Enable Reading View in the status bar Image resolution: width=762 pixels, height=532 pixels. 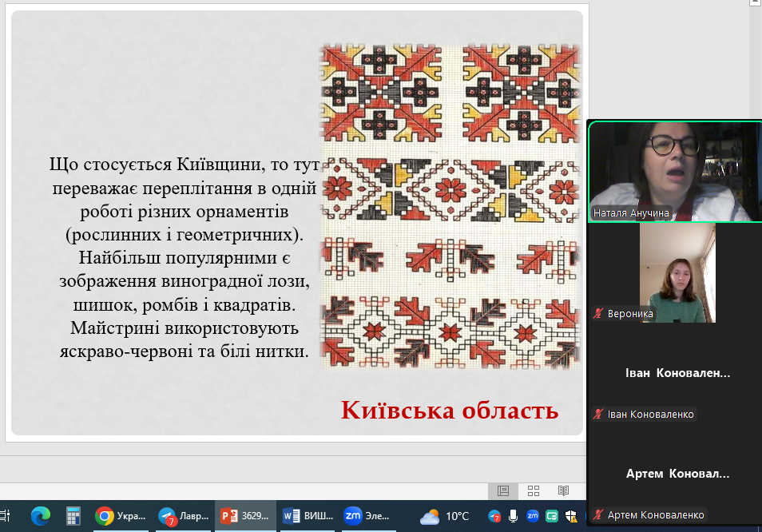tap(563, 490)
